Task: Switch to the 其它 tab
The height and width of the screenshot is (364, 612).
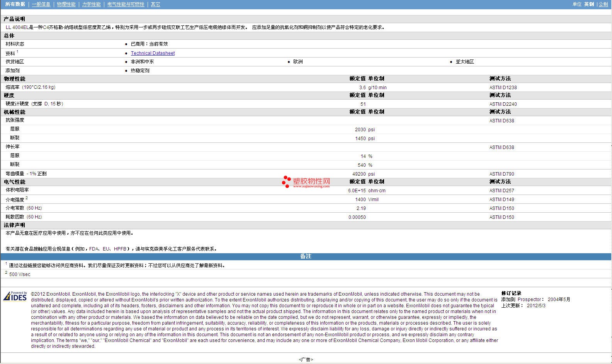Action: 155,4
